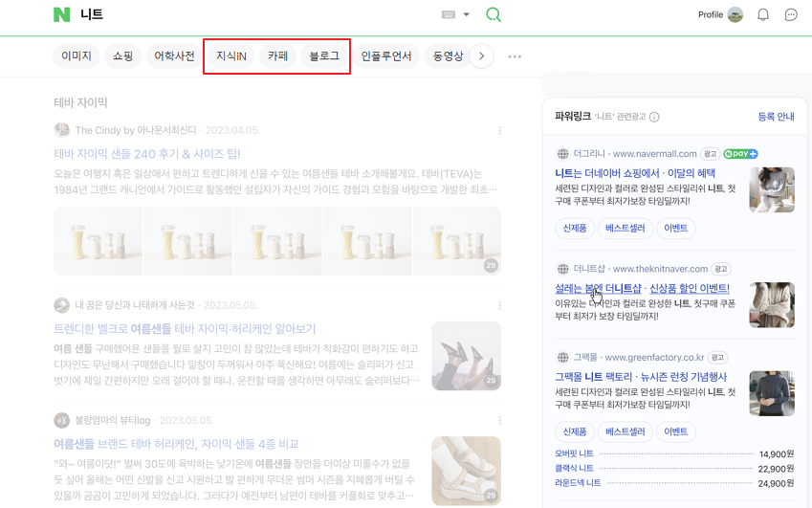Click the three-dot more options after tabs
Screen dimensions: 812x508
point(515,56)
